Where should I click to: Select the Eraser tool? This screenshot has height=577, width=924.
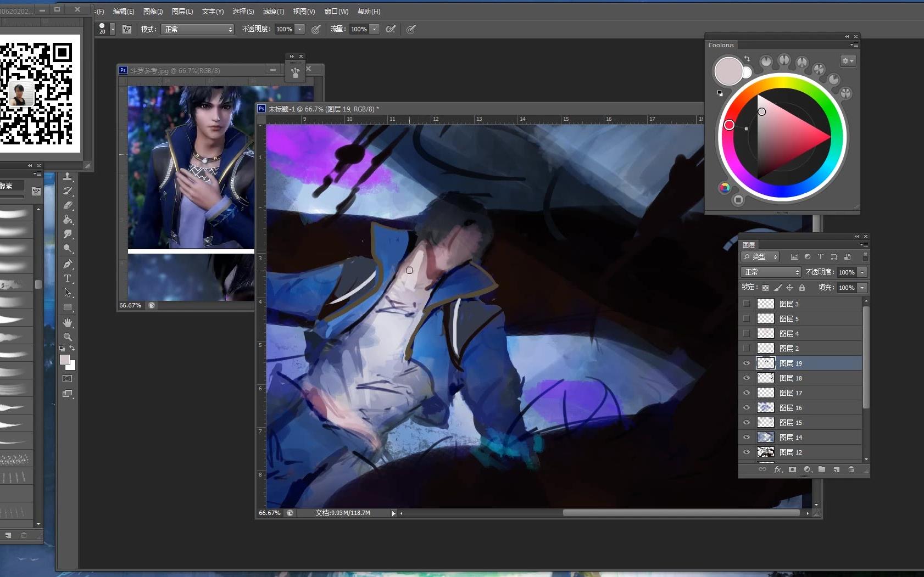[x=68, y=205]
